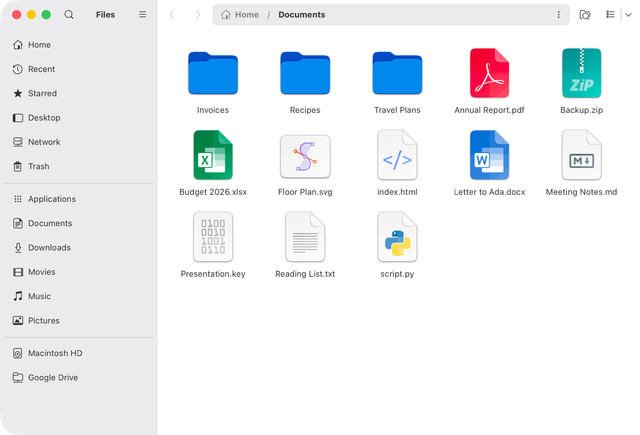Click the "Recipes" folder name
Image resolution: width=640 pixels, height=435 pixels.
tap(305, 110)
